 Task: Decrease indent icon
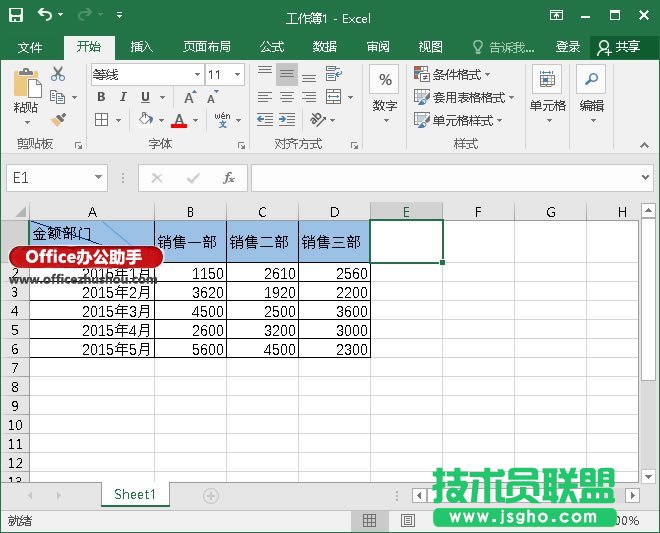click(265, 120)
